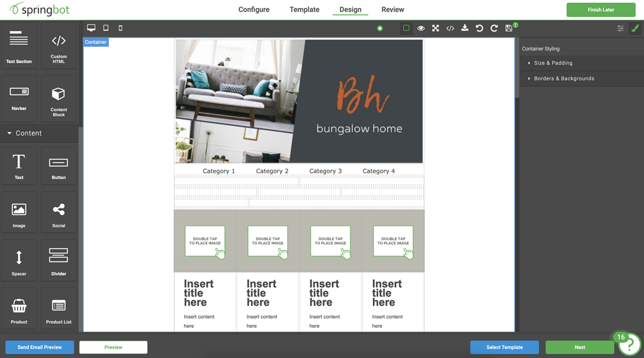Toggle component outlines square icon
The height and width of the screenshot is (358, 644).
[x=406, y=28]
